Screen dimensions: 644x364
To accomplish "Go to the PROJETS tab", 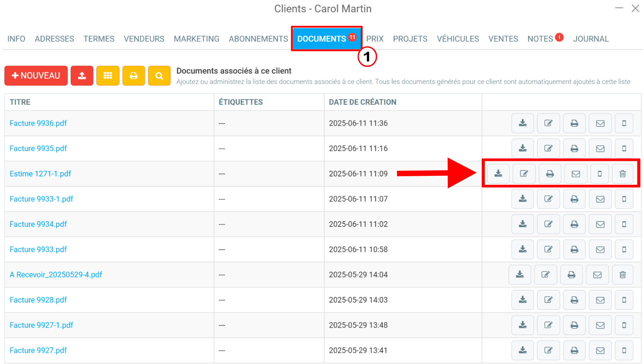I will coord(410,39).
